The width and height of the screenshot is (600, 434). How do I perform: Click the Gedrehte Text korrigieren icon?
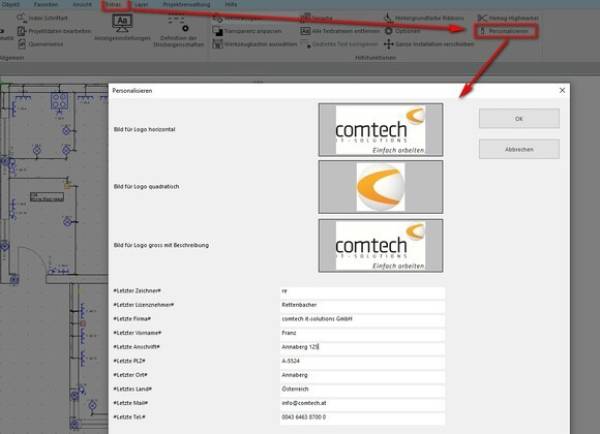[x=306, y=44]
